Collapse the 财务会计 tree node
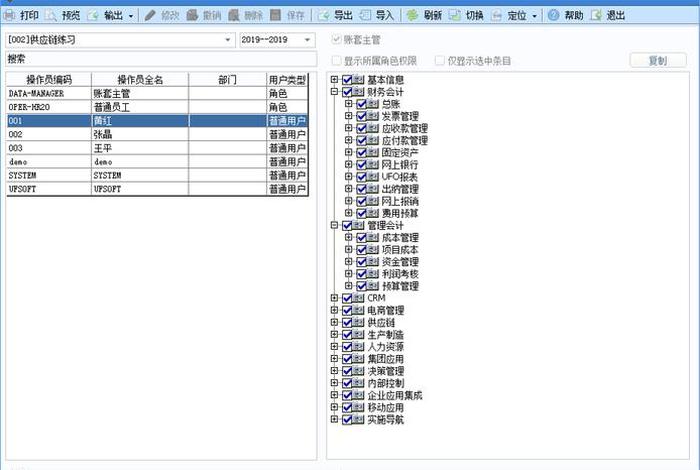Image resolution: width=700 pixels, height=470 pixels. tap(334, 92)
